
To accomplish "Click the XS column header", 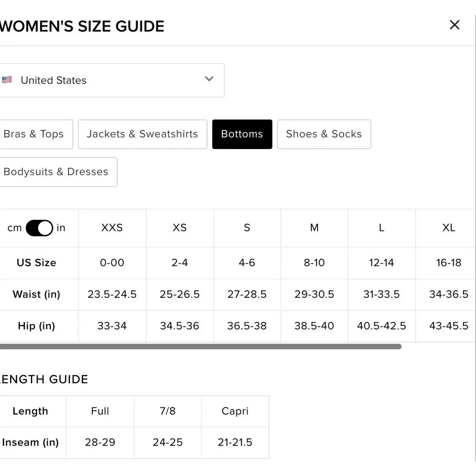I will click(x=180, y=228).
